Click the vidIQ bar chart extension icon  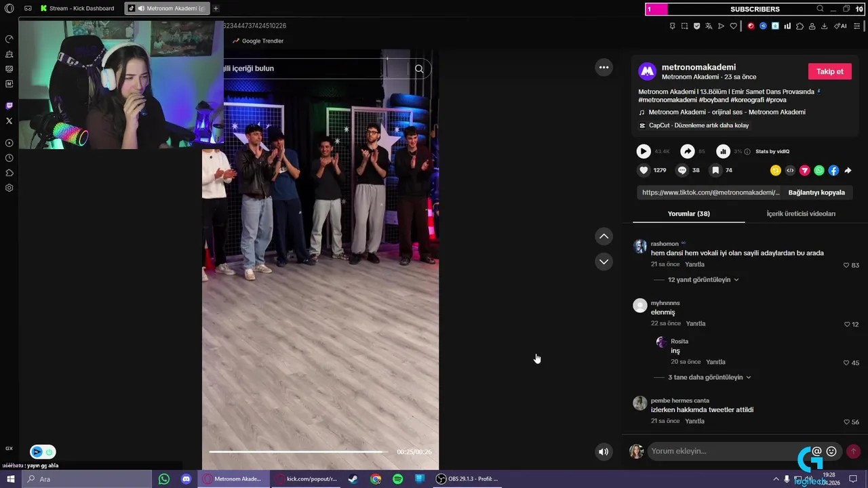[787, 26]
